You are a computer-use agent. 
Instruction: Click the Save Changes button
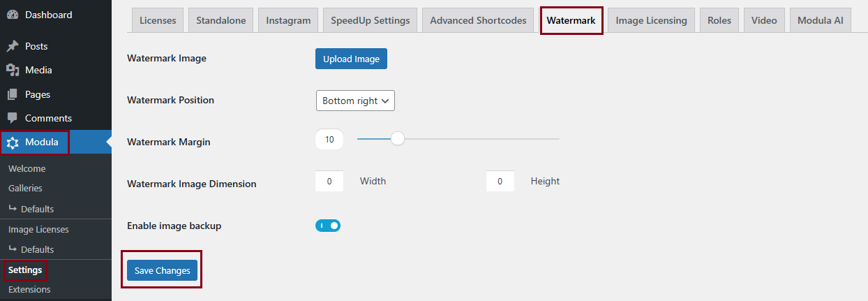click(x=162, y=270)
